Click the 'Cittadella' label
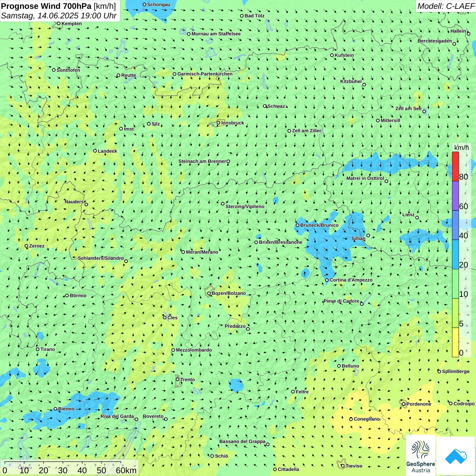Viewport: 476px width, 476px height. click(288, 469)
